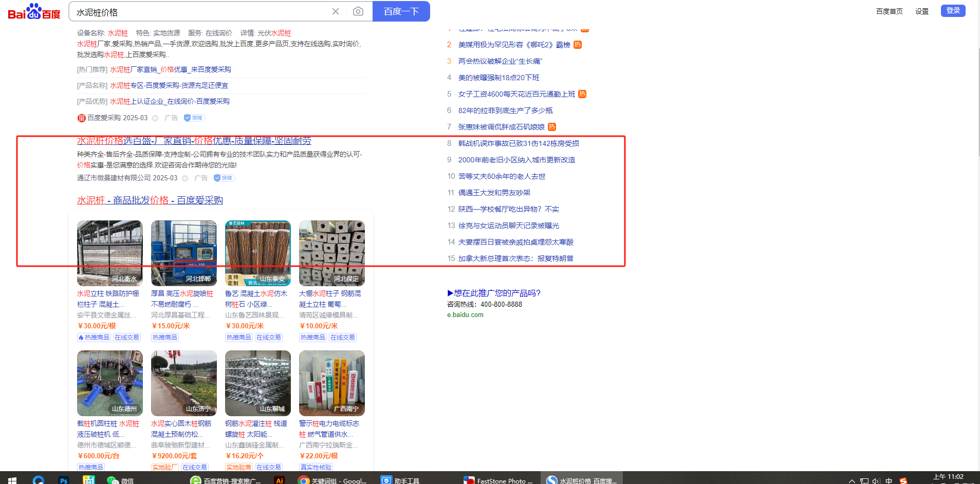Open the 大棚水泥柱子 钢筋混凝土立柱 product title

[330, 299]
